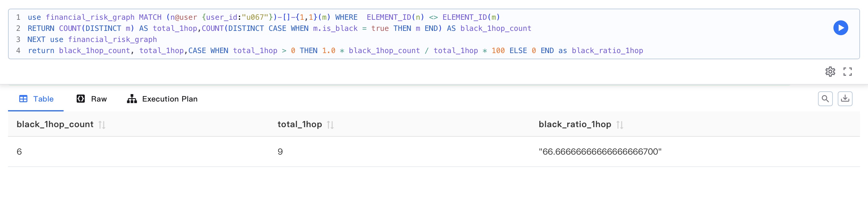Sort by the black_1hop_count column

pos(102,125)
